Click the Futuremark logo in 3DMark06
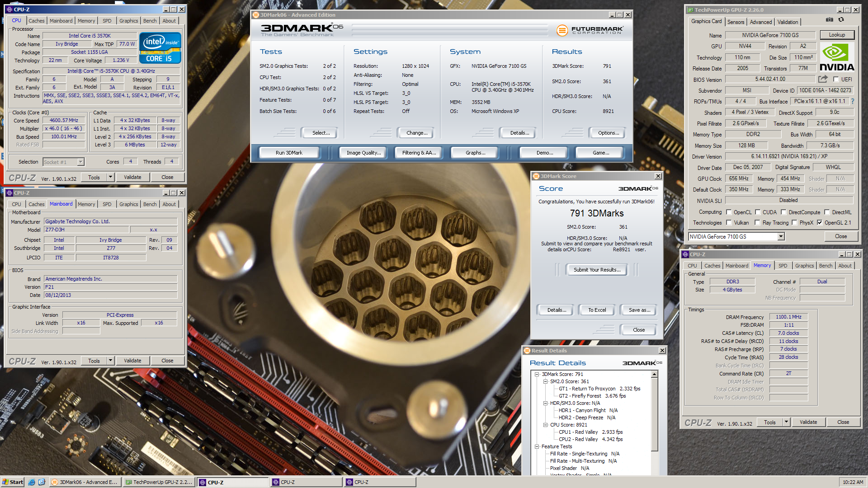 point(590,30)
